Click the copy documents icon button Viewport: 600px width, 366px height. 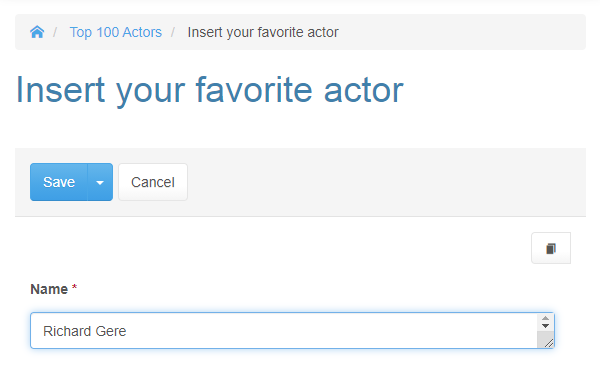[551, 248]
